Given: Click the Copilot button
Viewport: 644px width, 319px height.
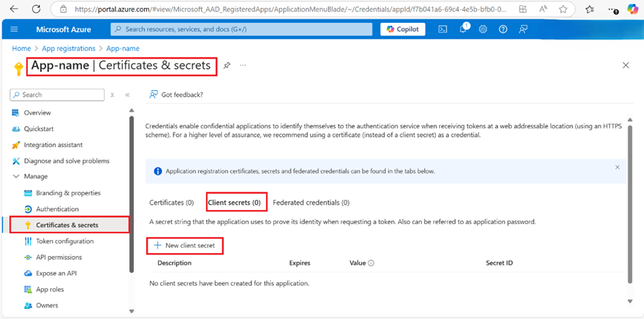Looking at the screenshot, I should pyautogui.click(x=403, y=29).
